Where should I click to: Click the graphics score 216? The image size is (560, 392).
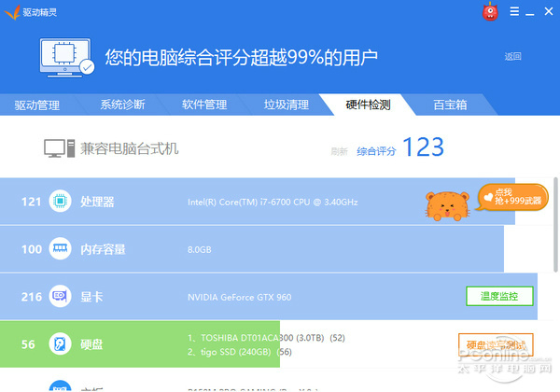click(x=32, y=297)
